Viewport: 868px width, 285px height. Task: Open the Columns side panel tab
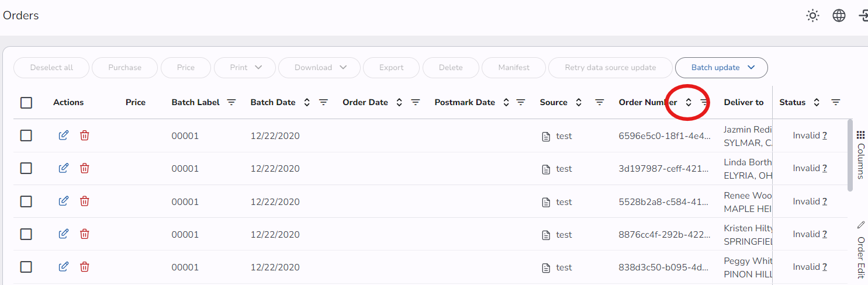coord(860,154)
